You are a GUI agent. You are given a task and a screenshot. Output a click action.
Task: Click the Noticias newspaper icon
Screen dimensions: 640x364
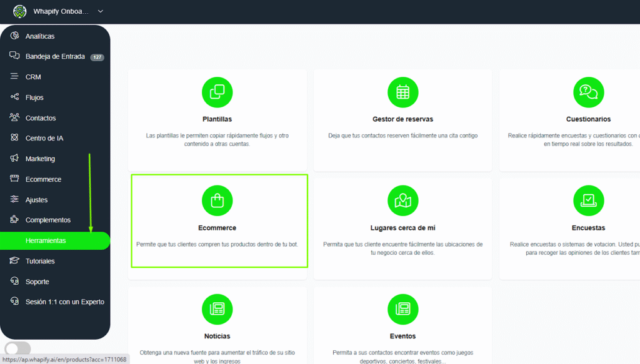click(x=217, y=309)
